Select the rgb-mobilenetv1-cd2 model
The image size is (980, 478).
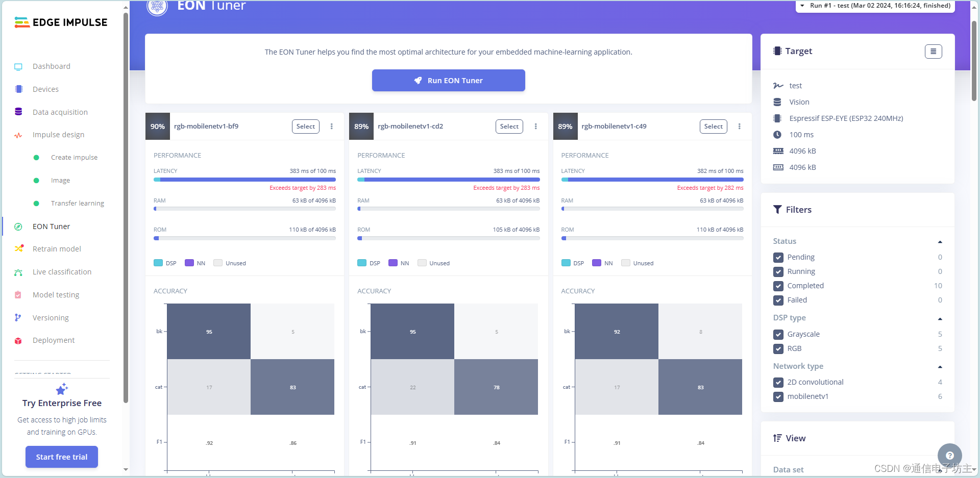point(509,127)
